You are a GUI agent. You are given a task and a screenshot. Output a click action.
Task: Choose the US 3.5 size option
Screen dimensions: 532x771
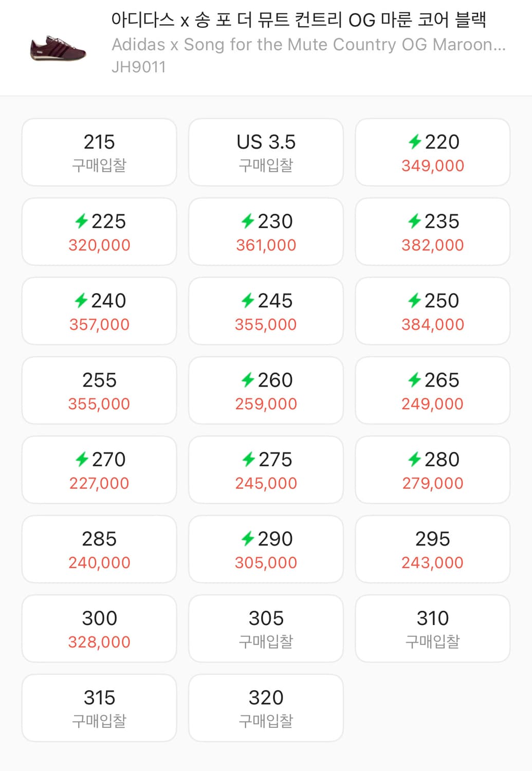[x=266, y=152]
